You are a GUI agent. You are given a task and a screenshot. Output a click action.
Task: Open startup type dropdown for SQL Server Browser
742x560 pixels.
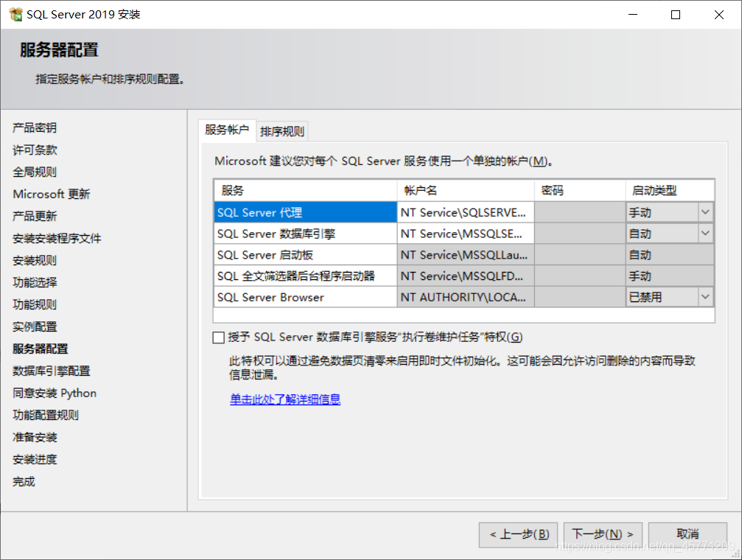(705, 297)
